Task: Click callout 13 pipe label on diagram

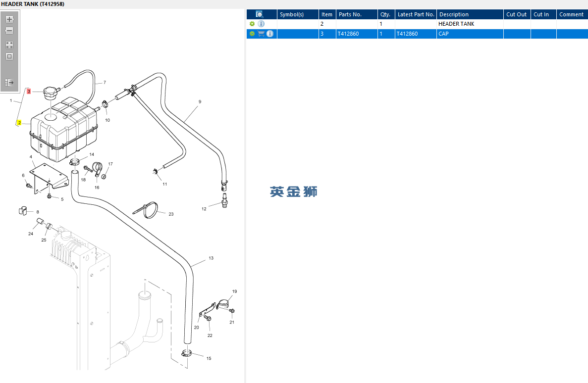Action: [211, 258]
